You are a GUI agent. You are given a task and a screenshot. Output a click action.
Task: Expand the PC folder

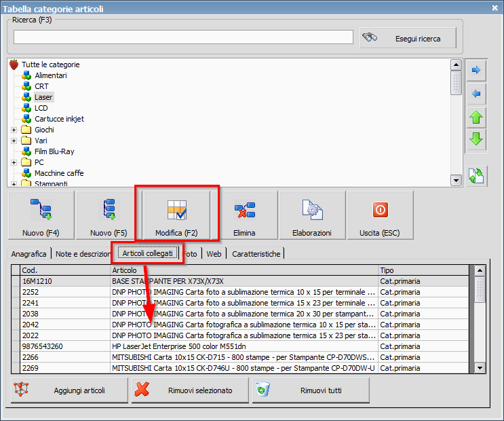14,162
